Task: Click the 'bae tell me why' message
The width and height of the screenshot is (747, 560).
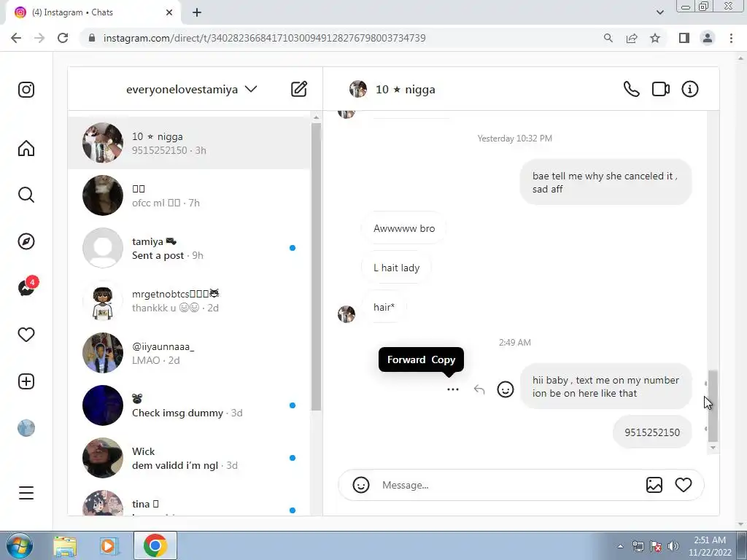Action: pyautogui.click(x=605, y=182)
